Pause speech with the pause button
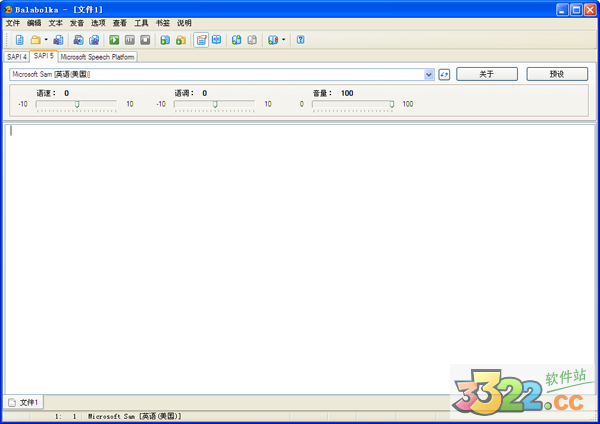Image resolution: width=600 pixels, height=424 pixels. pyautogui.click(x=130, y=40)
